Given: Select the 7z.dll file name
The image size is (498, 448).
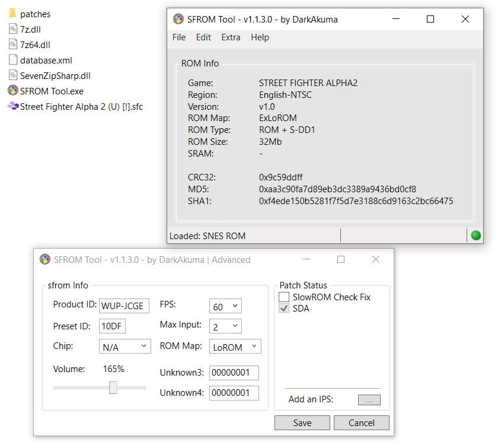Looking at the screenshot, I should (30, 29).
